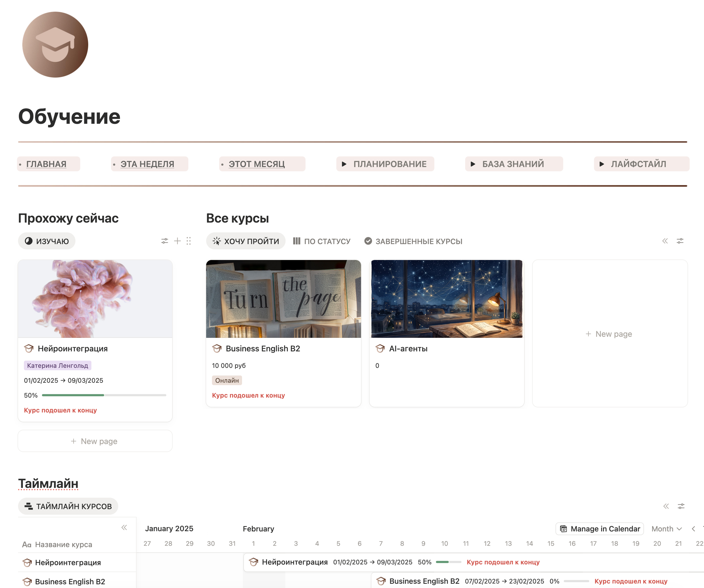The height and width of the screenshot is (588, 704).
Task: Click January 2025 month label
Action: [169, 529]
